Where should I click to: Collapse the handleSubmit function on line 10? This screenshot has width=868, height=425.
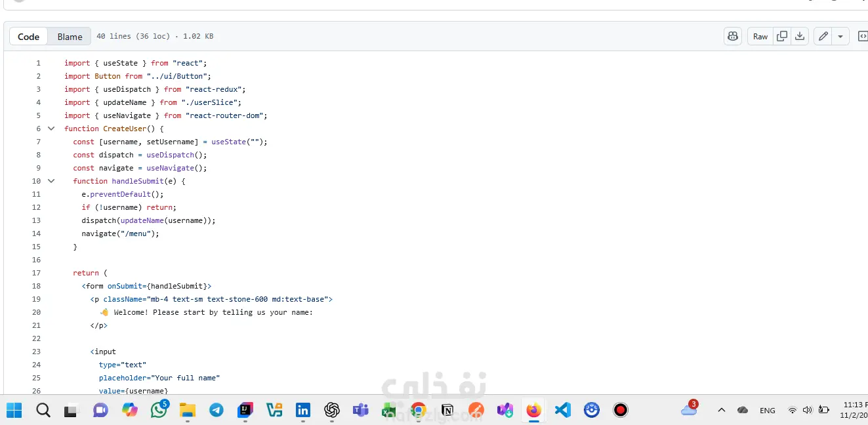tap(51, 181)
